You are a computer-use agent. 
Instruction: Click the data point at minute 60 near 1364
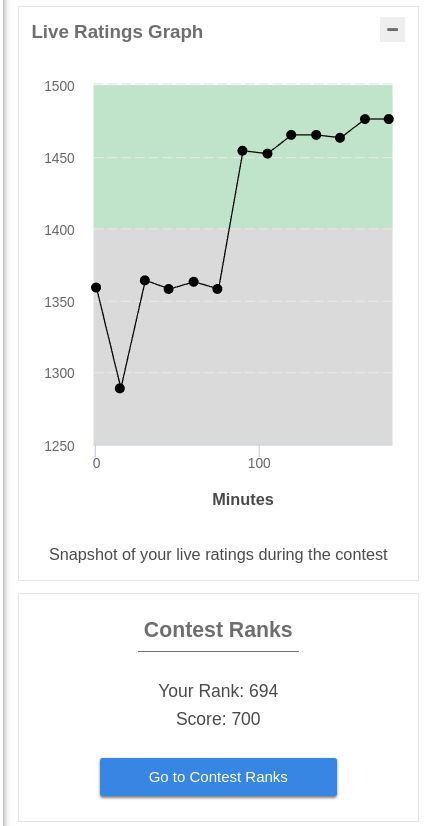[x=193, y=282]
